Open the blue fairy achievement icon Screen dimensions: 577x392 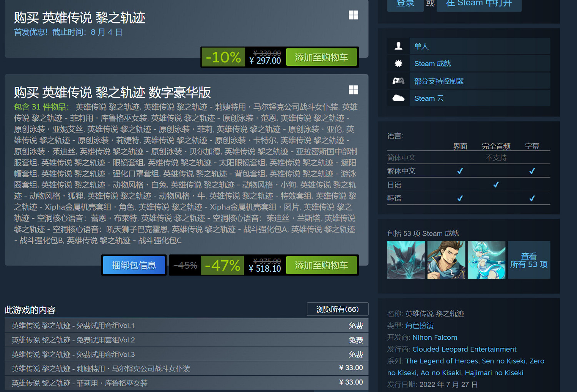tap(486, 260)
